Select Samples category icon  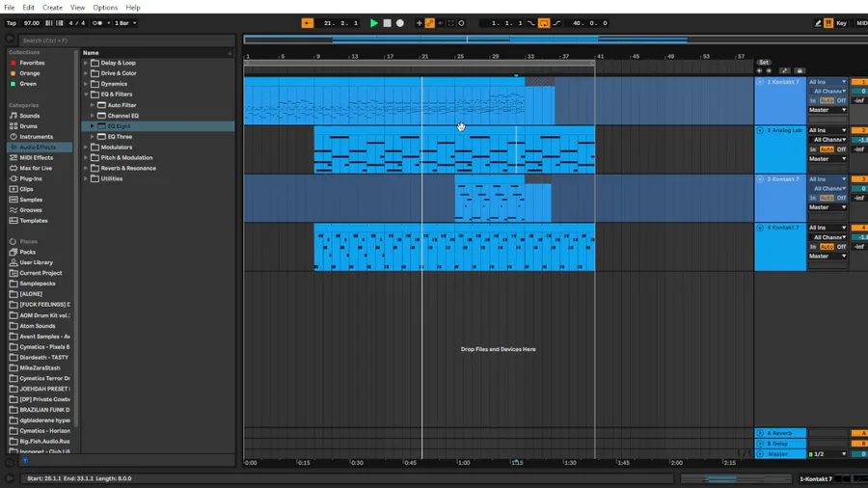[14, 200]
